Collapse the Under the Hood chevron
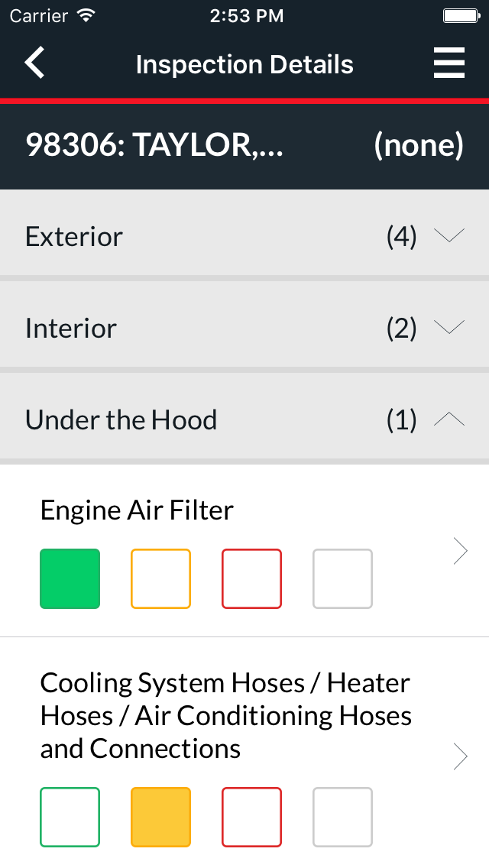The width and height of the screenshot is (489, 868). pos(449,419)
